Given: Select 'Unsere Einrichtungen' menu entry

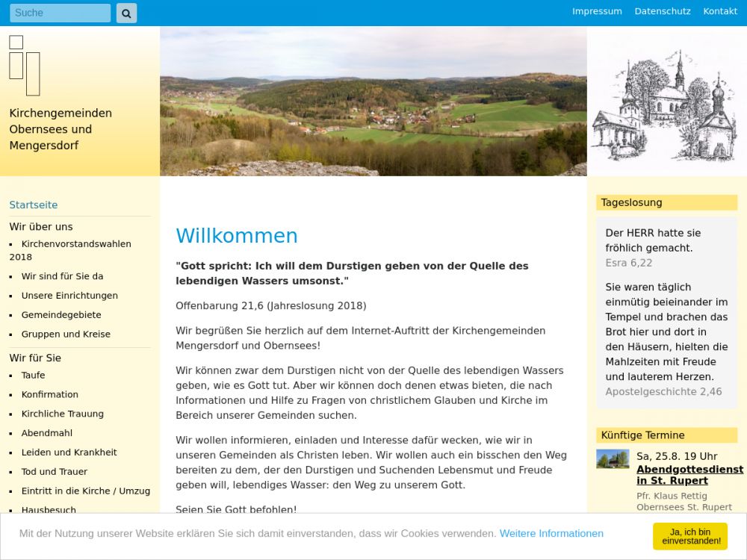Looking at the screenshot, I should click(x=69, y=296).
